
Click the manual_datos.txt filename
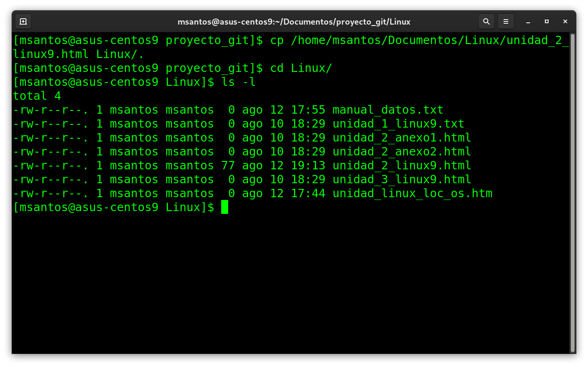coord(388,110)
